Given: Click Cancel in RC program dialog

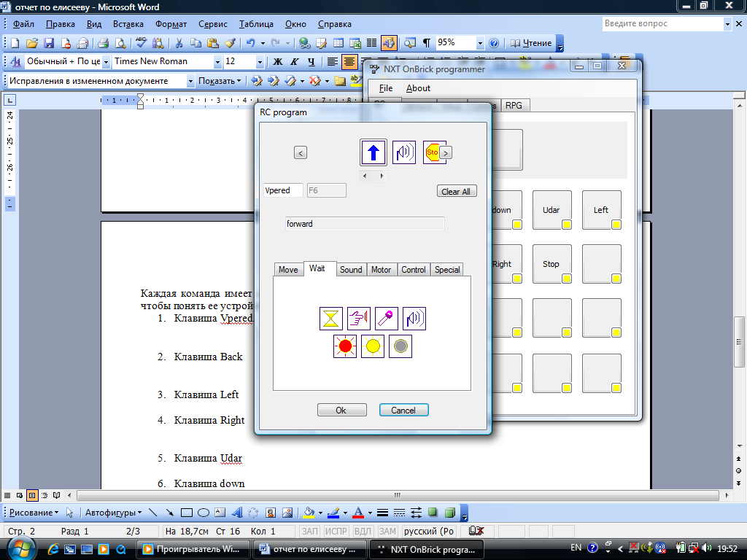Looking at the screenshot, I should (x=404, y=410).
